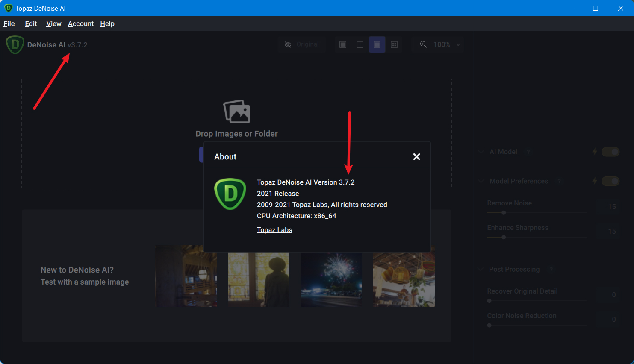Select side-by-side view layout
This screenshot has height=364, width=634.
pyautogui.click(x=377, y=44)
